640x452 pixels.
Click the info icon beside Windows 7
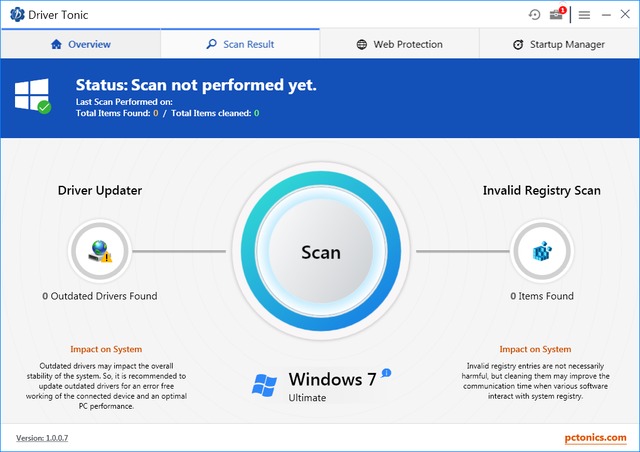click(386, 373)
